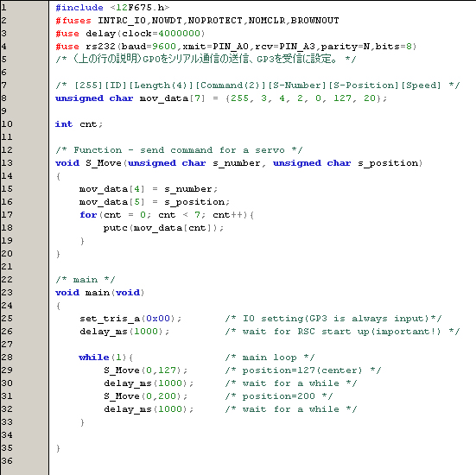476x475 pixels.
Task: Click line number 1 in gutter
Action: (x=3, y=7)
